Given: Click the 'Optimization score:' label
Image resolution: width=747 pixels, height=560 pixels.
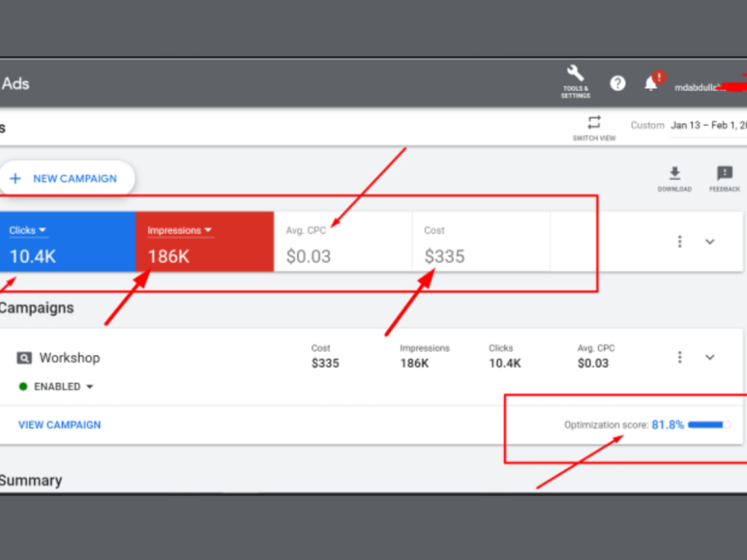Looking at the screenshot, I should [x=606, y=425].
